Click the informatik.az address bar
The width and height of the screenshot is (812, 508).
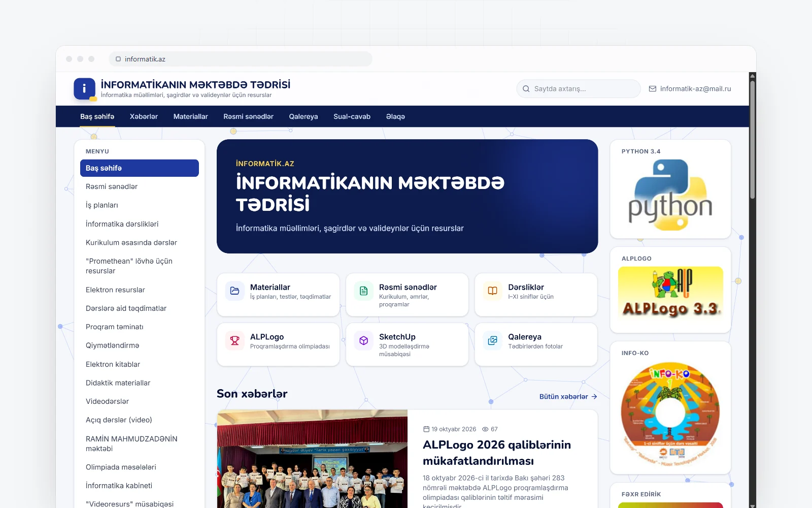tap(241, 59)
